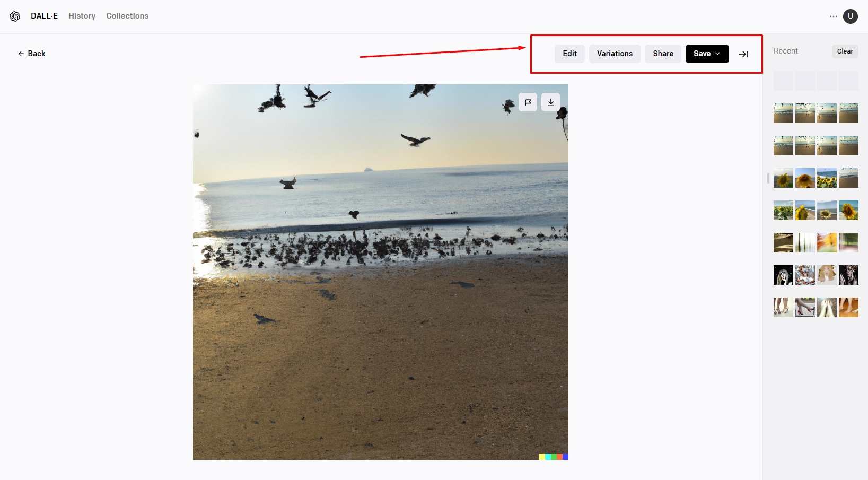
Task: Click the download arrow icon on image
Action: point(550,102)
